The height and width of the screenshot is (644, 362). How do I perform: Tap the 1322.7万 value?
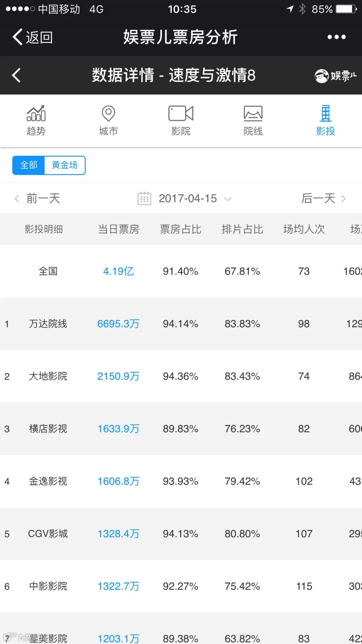pos(118,586)
